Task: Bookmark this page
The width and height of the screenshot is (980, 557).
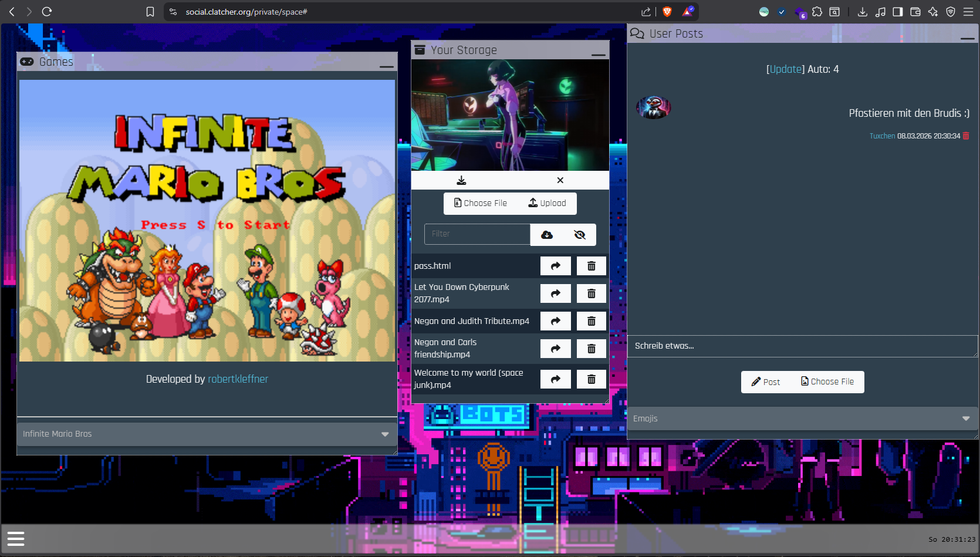Action: tap(150, 12)
